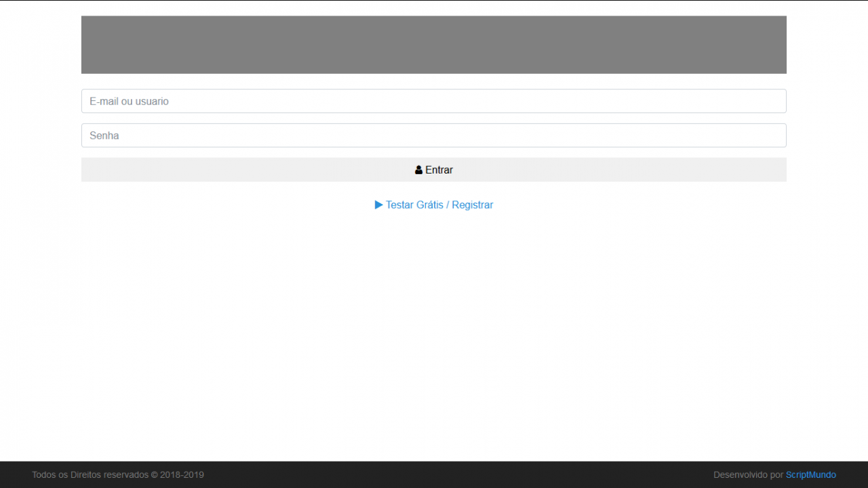Focus the Senha password field
This screenshot has width=868, height=488.
434,136
